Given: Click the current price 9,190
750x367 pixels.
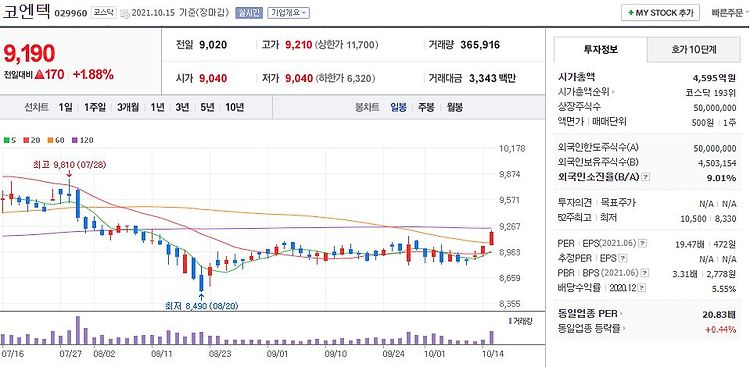Looking at the screenshot, I should click(x=30, y=54).
